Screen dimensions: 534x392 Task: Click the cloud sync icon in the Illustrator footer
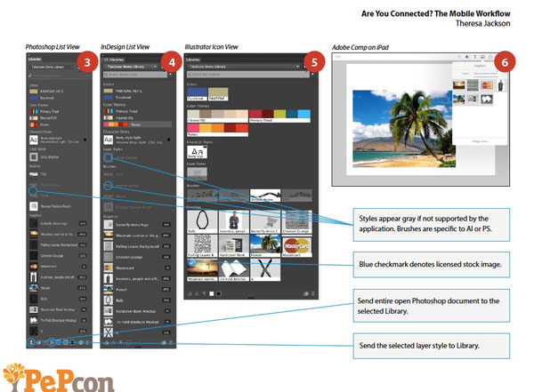[x=306, y=293]
